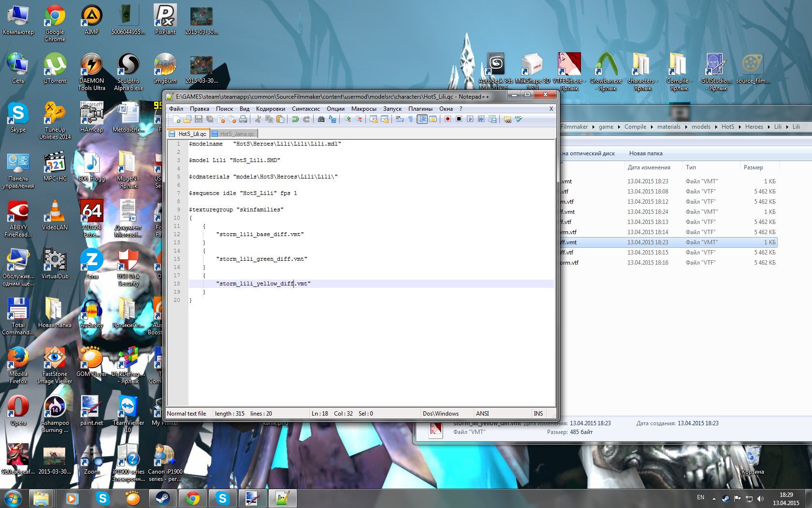Click INS in the Notepad++ status bar

click(x=538, y=414)
